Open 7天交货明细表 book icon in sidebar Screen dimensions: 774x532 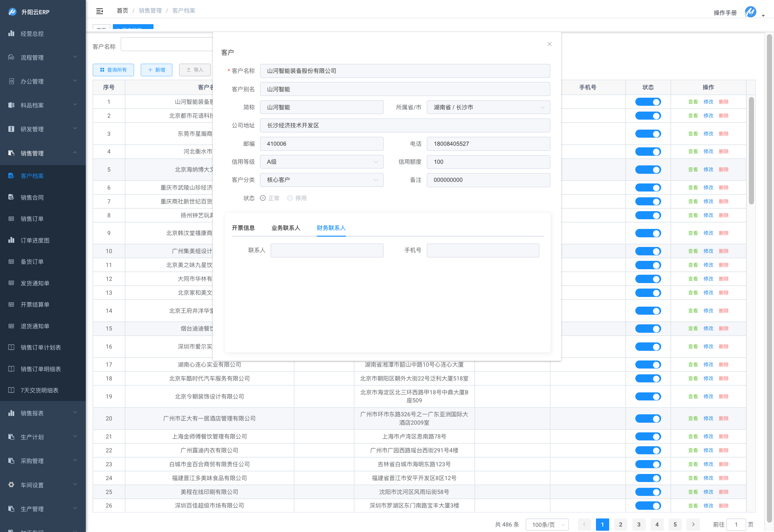pos(11,390)
